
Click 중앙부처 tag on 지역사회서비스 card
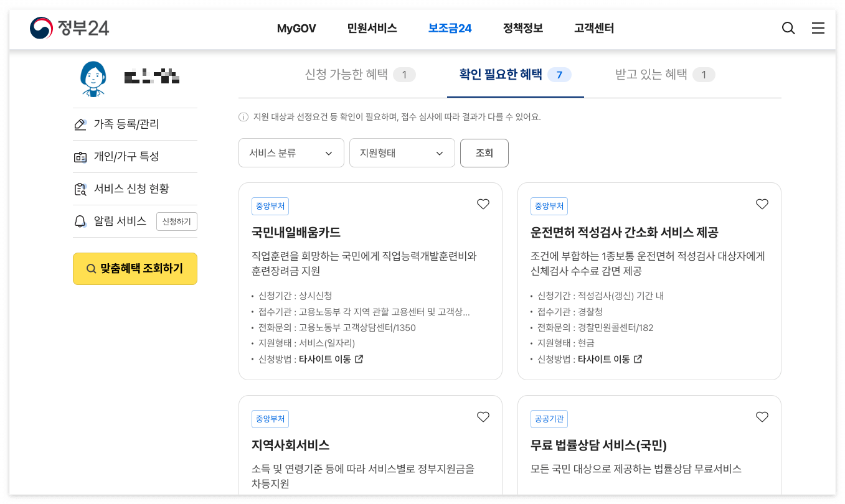[x=270, y=419]
